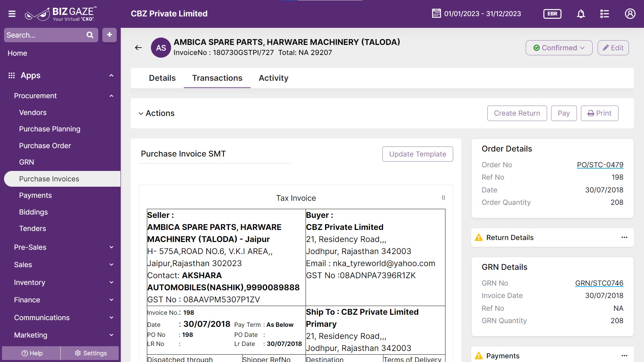Open order link PO/STC-0479
The height and width of the screenshot is (362, 644).
pyautogui.click(x=600, y=165)
